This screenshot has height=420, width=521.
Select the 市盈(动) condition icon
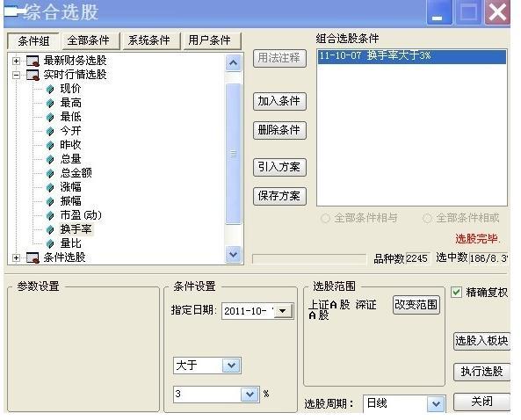click(50, 215)
